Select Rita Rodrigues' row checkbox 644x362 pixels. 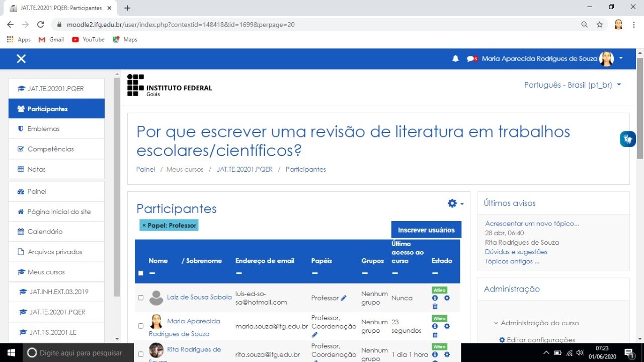pos(141,354)
